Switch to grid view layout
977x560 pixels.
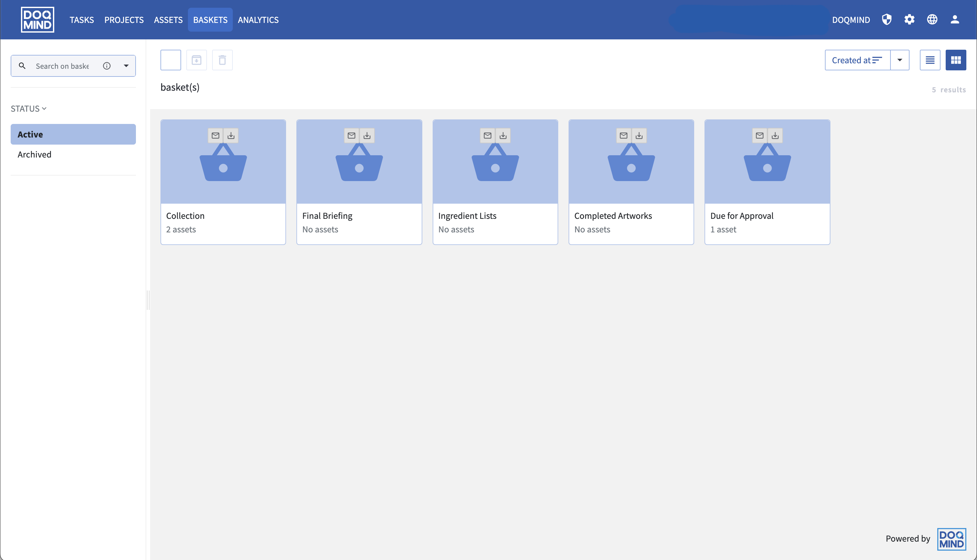pyautogui.click(x=955, y=60)
